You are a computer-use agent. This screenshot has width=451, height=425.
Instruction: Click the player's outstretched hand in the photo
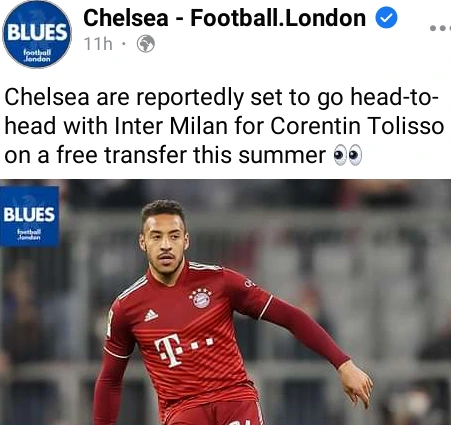coord(356,382)
